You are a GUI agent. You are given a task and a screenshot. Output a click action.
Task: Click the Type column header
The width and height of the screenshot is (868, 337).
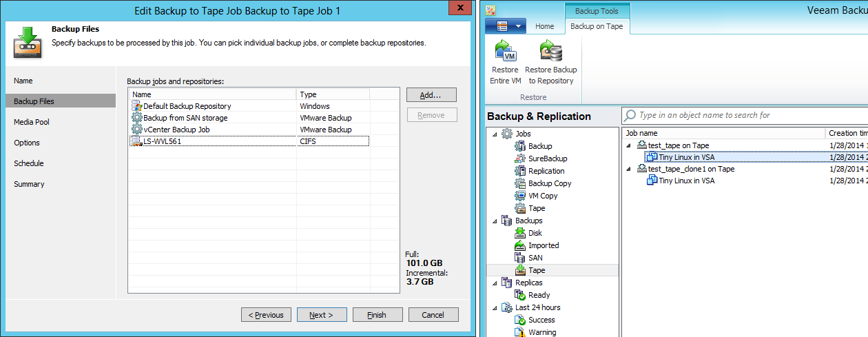pos(333,94)
